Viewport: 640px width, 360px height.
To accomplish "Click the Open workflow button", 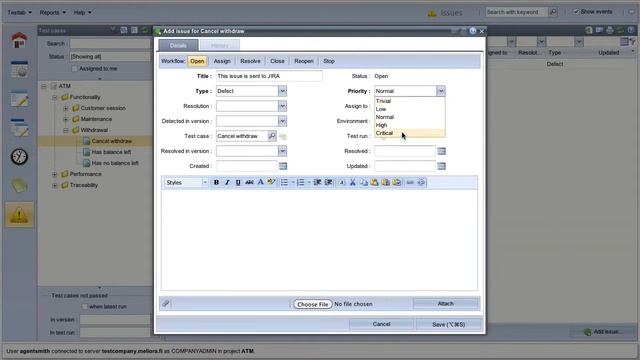I will click(197, 61).
